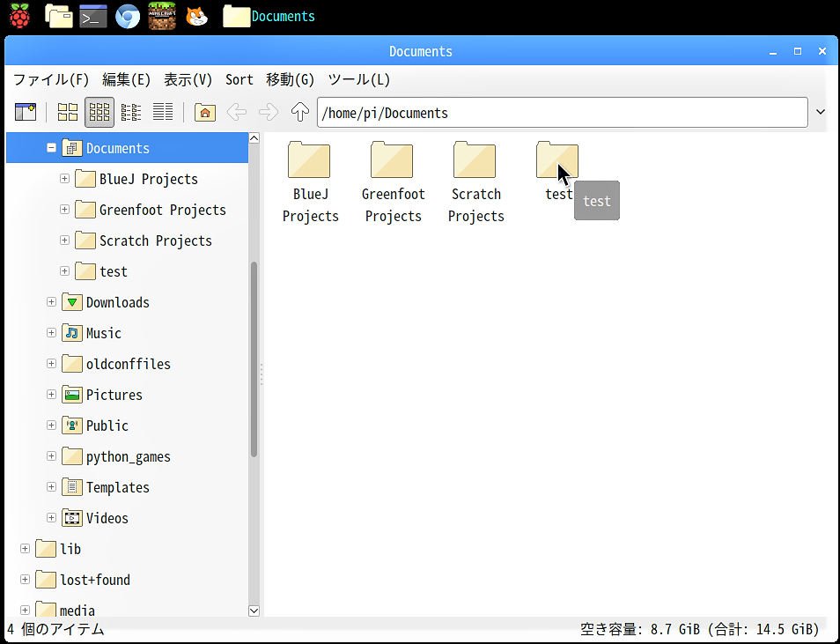Open the 移動(G) menu

pyautogui.click(x=291, y=80)
